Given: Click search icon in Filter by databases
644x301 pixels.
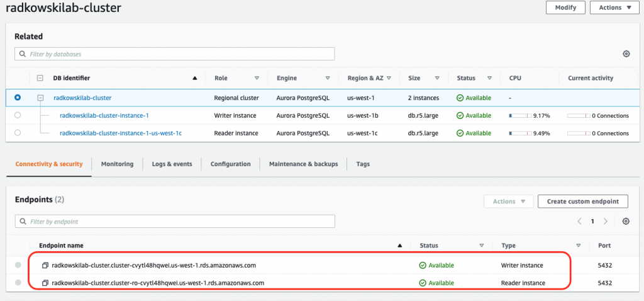Looking at the screenshot, I should coord(23,54).
